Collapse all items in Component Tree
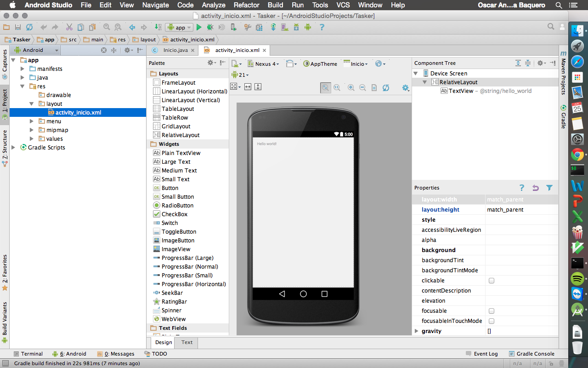 (528, 63)
